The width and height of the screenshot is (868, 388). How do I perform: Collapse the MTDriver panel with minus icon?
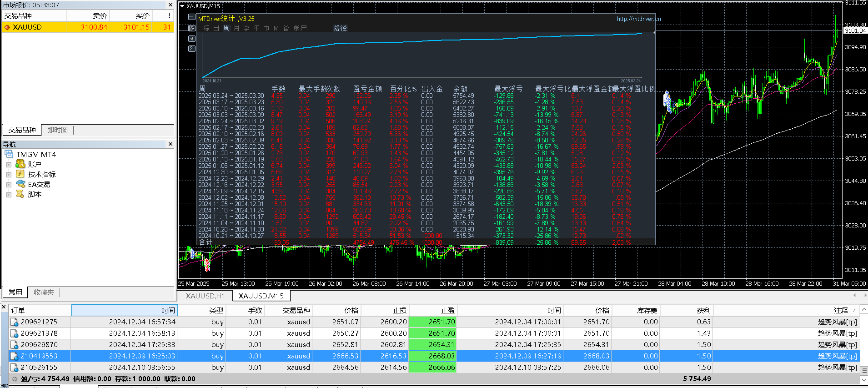192,17
